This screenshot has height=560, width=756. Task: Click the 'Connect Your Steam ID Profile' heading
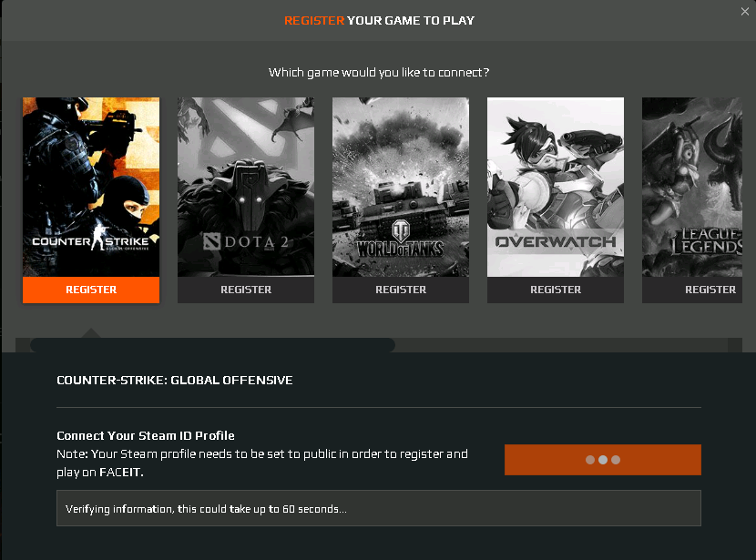click(146, 435)
